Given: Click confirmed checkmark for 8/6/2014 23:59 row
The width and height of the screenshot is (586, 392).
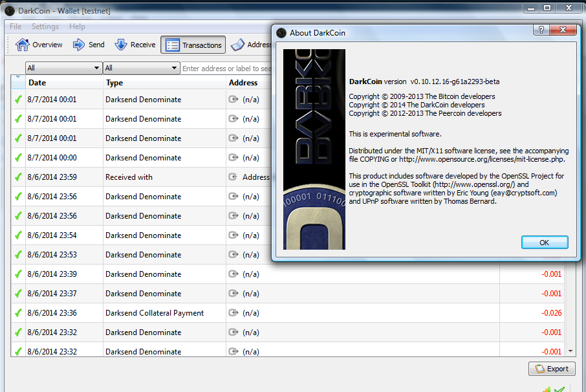Looking at the screenshot, I should (18, 177).
